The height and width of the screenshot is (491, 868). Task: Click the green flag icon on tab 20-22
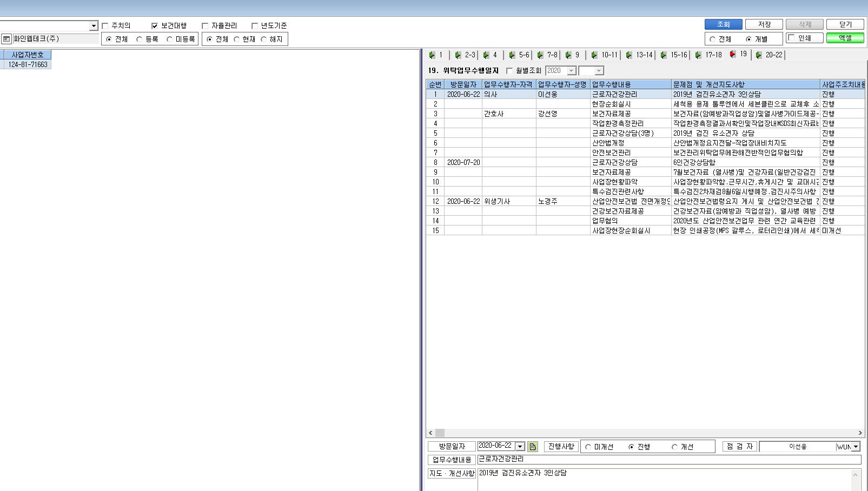tap(759, 55)
